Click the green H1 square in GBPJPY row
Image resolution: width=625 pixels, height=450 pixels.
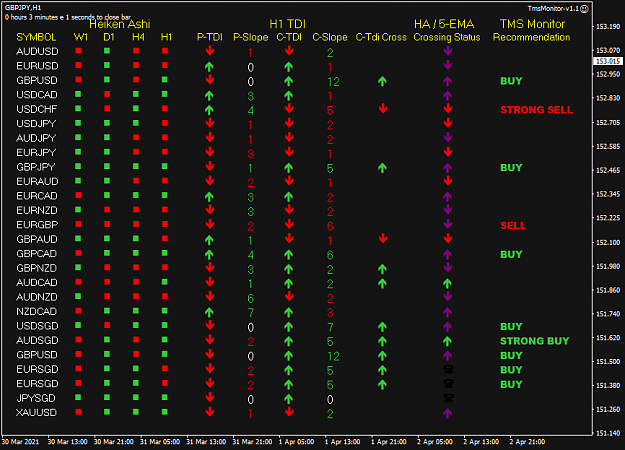tap(165, 166)
